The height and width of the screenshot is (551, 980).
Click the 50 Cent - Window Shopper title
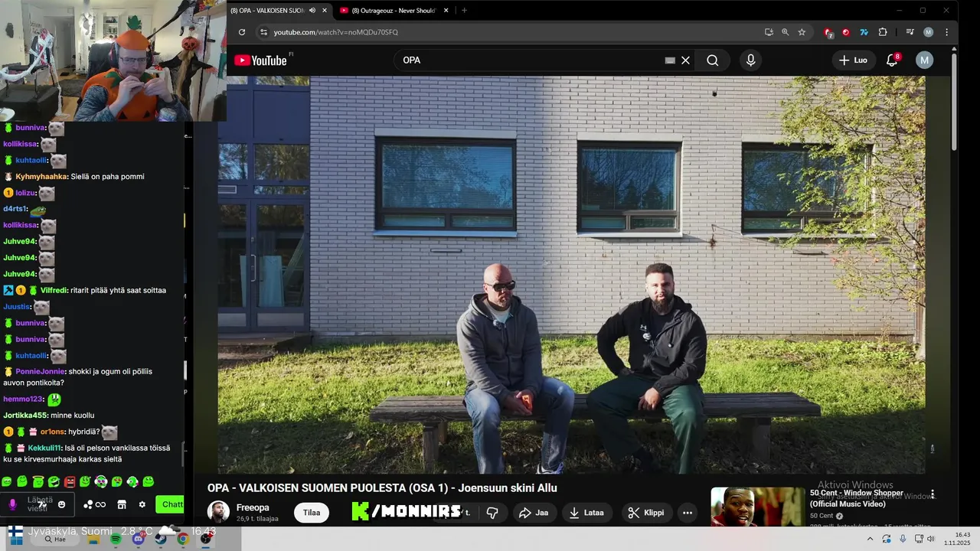tap(857, 498)
